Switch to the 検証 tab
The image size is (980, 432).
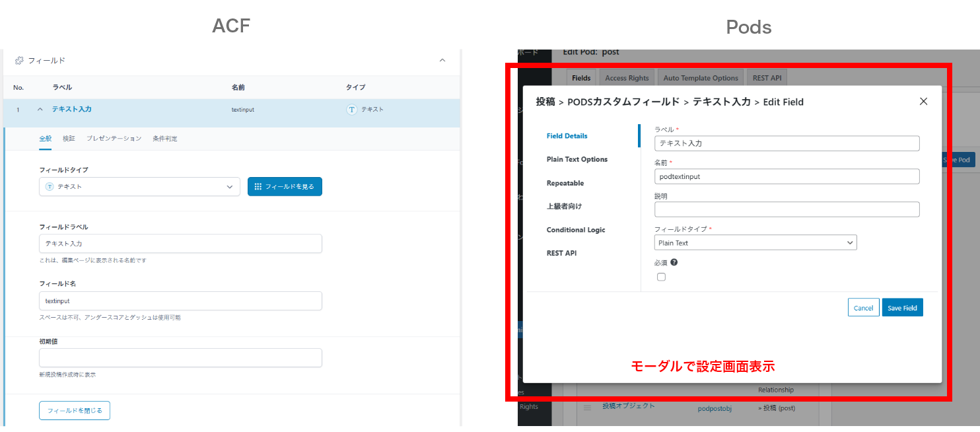point(69,139)
